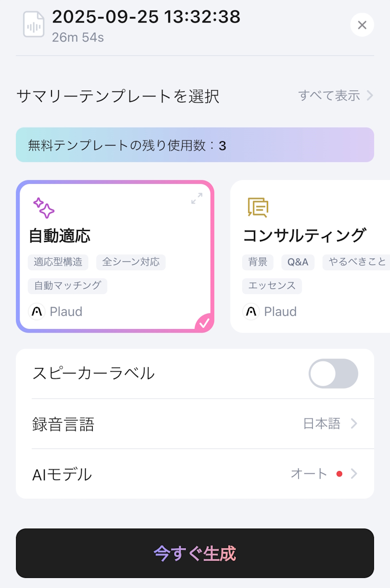Click the Plaud logo on 自動適応 card
This screenshot has height=588, width=390.
(37, 311)
